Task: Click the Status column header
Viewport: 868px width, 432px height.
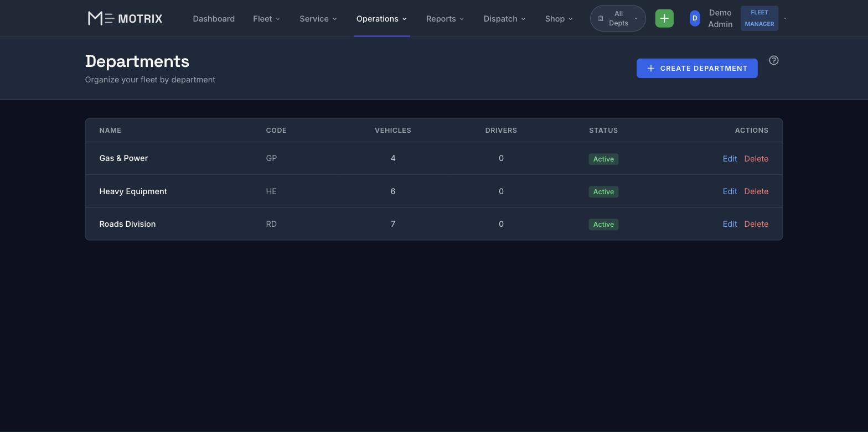Action: click(603, 131)
